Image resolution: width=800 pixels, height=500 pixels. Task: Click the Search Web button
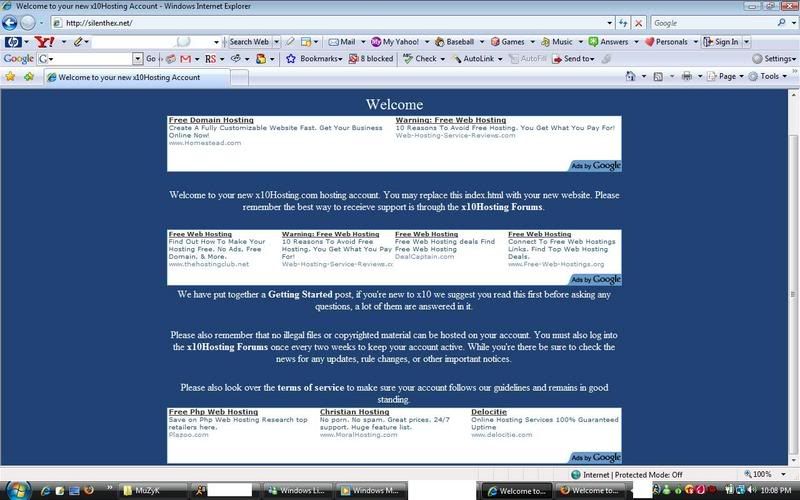click(x=249, y=42)
